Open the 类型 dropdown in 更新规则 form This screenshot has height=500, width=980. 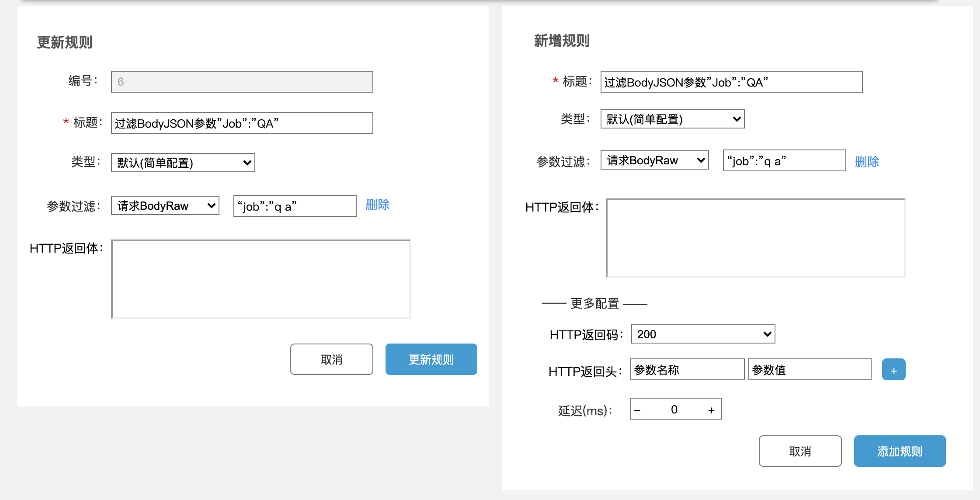(183, 163)
